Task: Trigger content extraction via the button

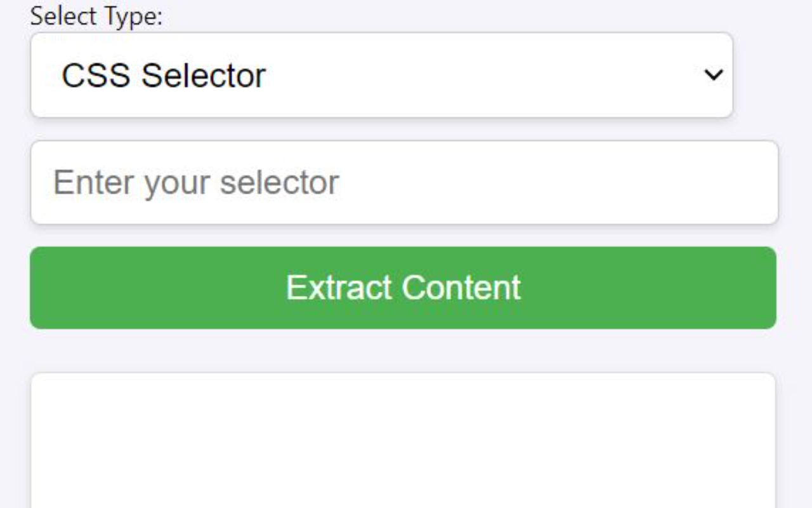Action: (402, 288)
